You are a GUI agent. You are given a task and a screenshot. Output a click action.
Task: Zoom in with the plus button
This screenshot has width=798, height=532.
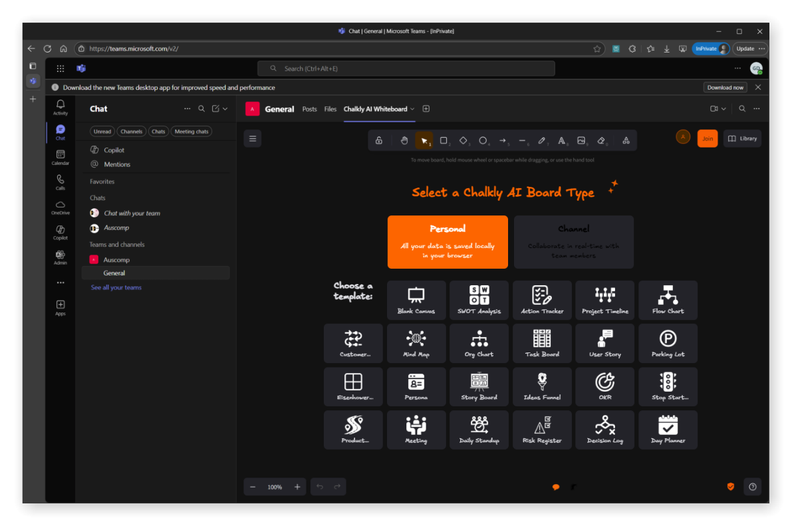(x=297, y=487)
